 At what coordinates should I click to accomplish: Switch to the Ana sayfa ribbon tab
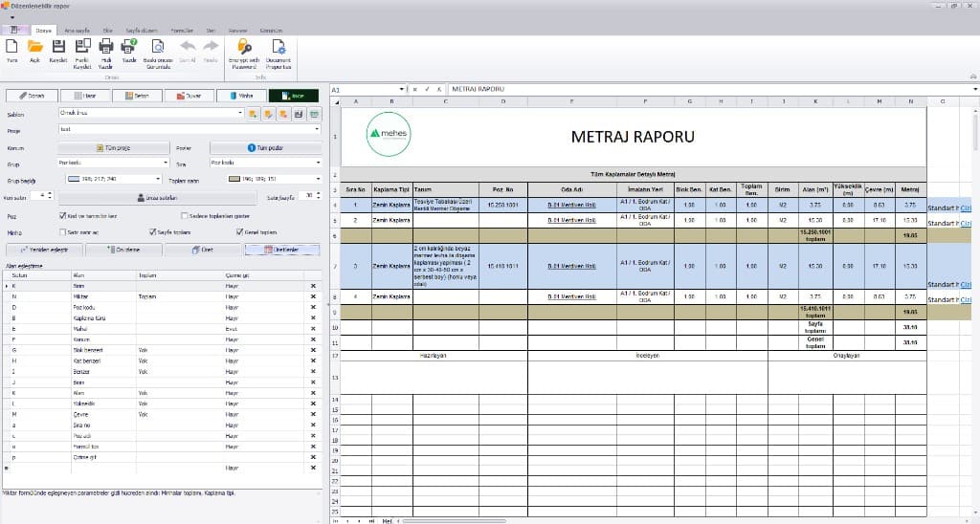coord(77,30)
